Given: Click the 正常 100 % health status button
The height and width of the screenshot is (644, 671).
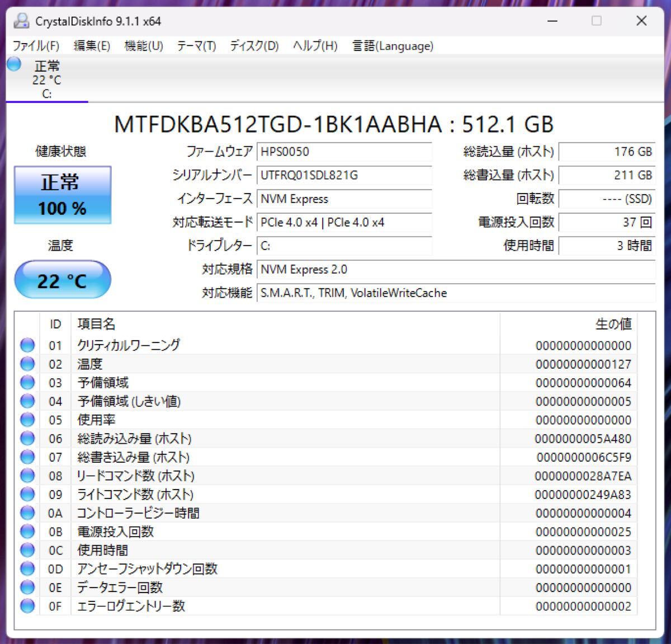Looking at the screenshot, I should [x=62, y=195].
